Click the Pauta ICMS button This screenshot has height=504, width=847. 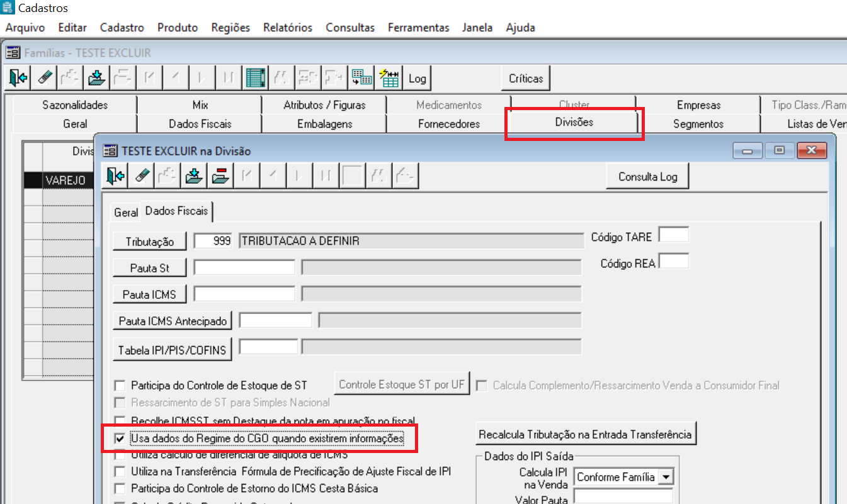tap(150, 294)
